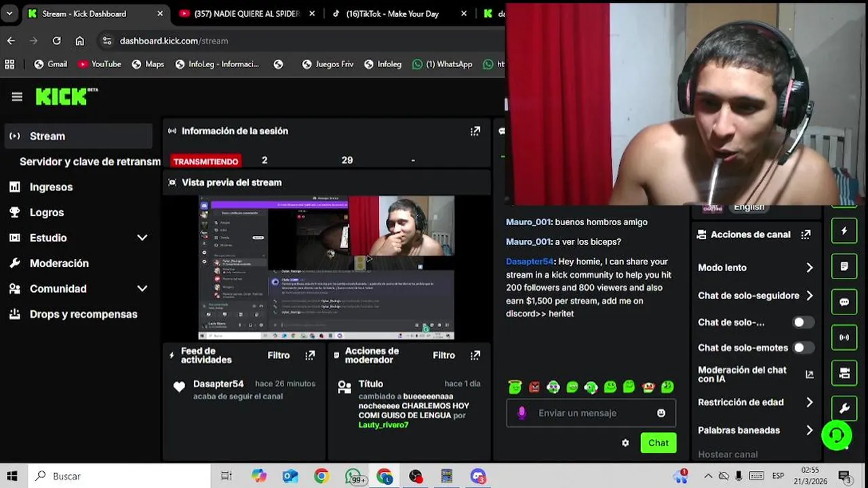Open Modo lento settings arrow

(809, 268)
